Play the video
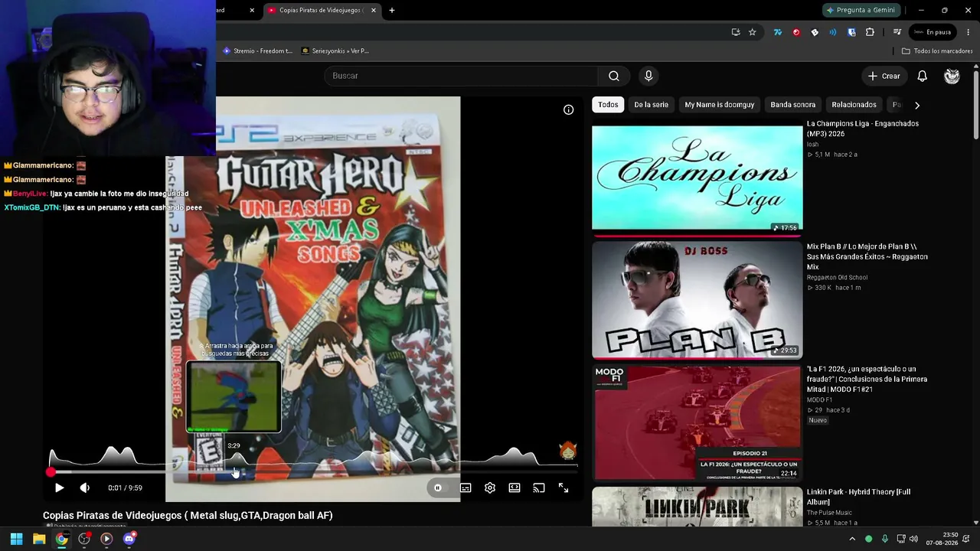Viewport: 980px width, 551px height. [x=59, y=487]
